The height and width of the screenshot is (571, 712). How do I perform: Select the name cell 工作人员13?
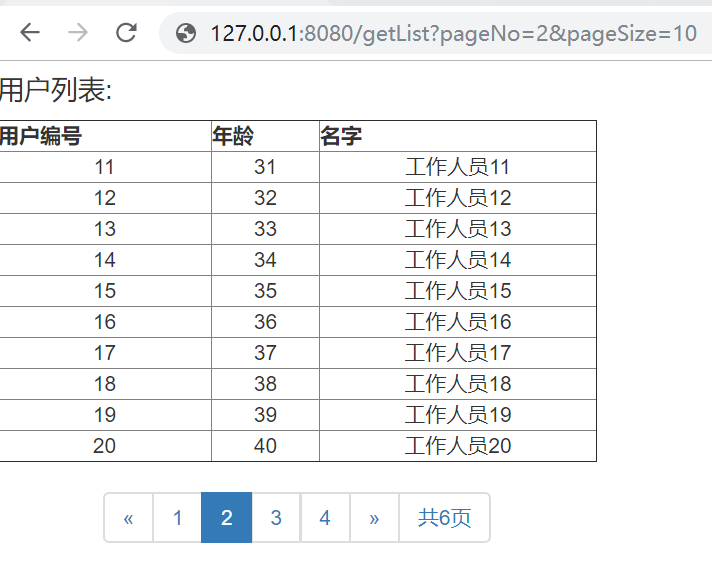(x=458, y=229)
